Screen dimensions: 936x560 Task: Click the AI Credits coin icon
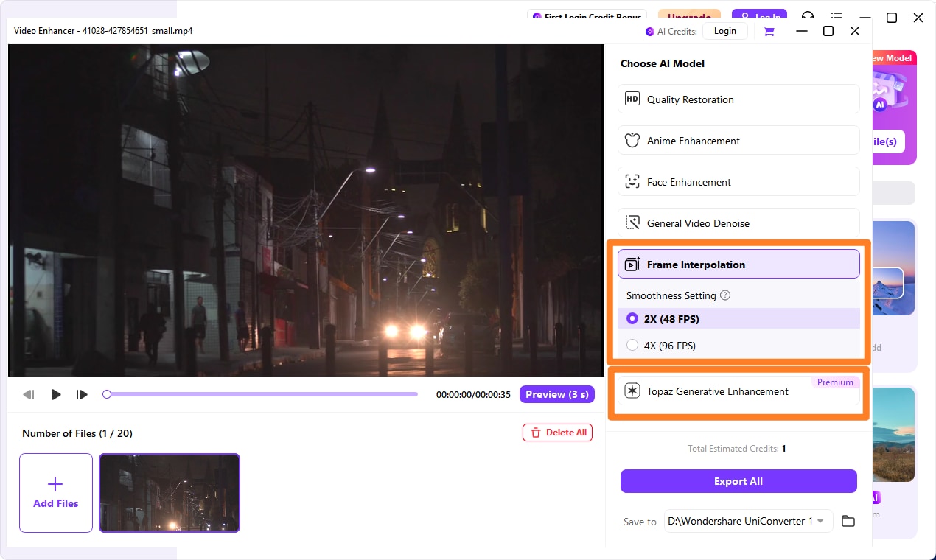[x=649, y=32]
